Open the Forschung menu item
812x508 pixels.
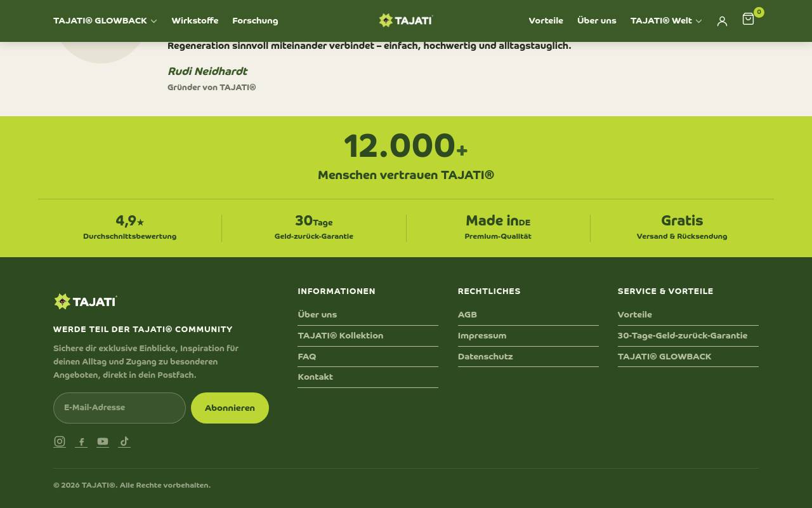(x=255, y=21)
